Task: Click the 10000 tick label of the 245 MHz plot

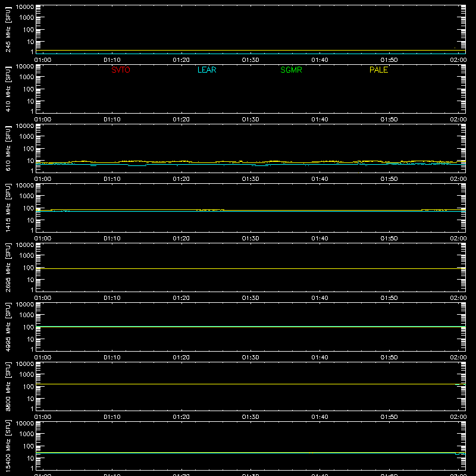Action: (x=25, y=7)
